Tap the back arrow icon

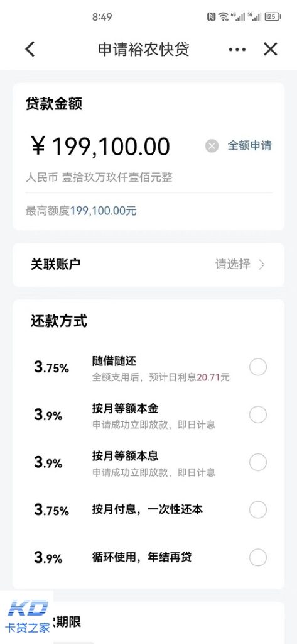point(30,49)
